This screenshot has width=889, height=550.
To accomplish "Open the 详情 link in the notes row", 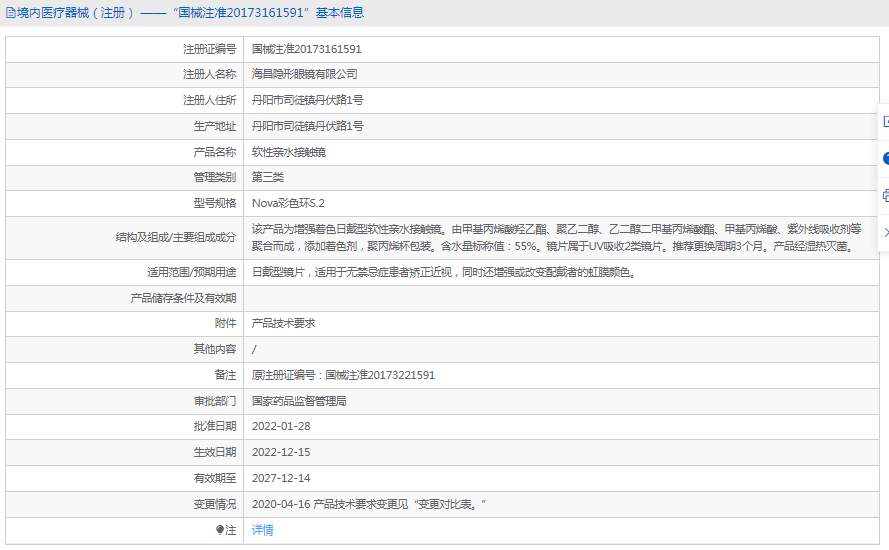I will pyautogui.click(x=262, y=530).
